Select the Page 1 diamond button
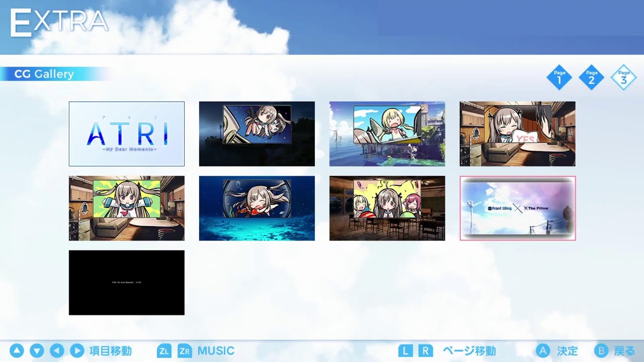644x362 pixels. coord(559,76)
